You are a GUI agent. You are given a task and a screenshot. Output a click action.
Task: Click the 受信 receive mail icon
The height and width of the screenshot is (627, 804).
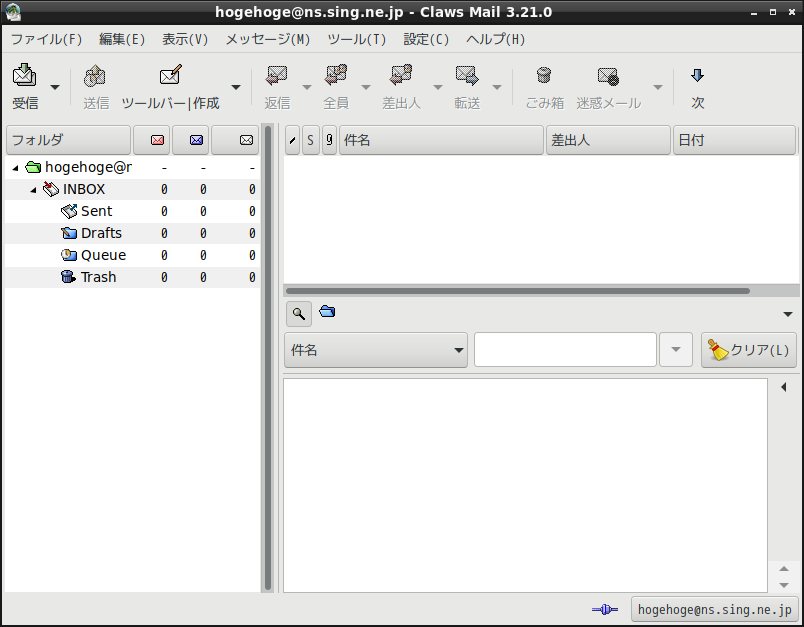pyautogui.click(x=25, y=75)
